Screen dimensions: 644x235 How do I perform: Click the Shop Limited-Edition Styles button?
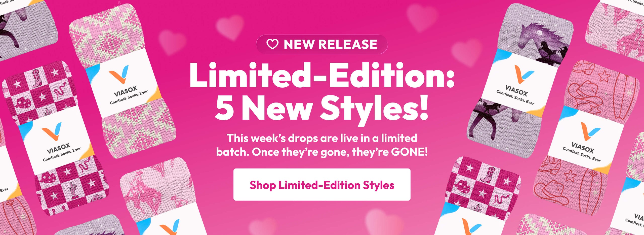(322, 185)
